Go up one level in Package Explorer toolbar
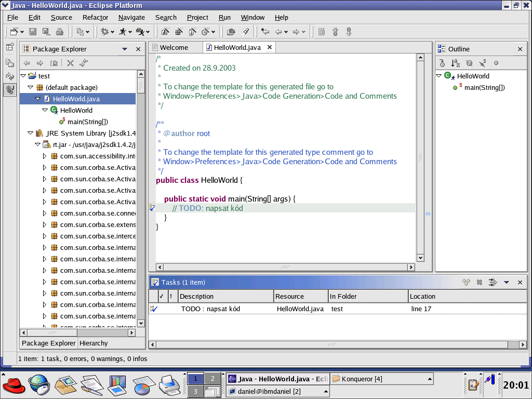The height and width of the screenshot is (399, 532). click(x=54, y=63)
